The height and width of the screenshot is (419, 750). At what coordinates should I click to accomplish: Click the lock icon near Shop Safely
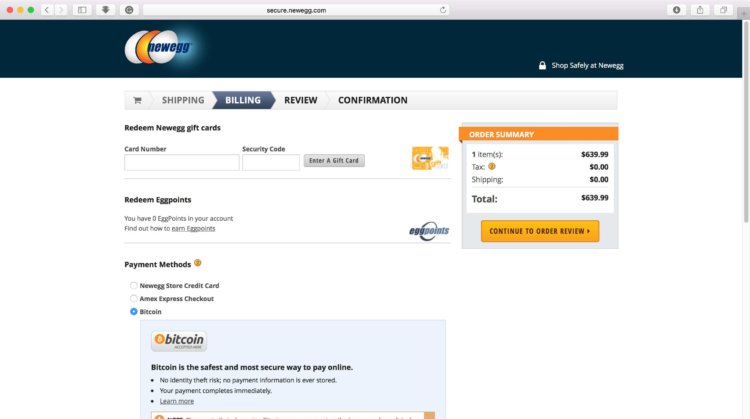542,66
